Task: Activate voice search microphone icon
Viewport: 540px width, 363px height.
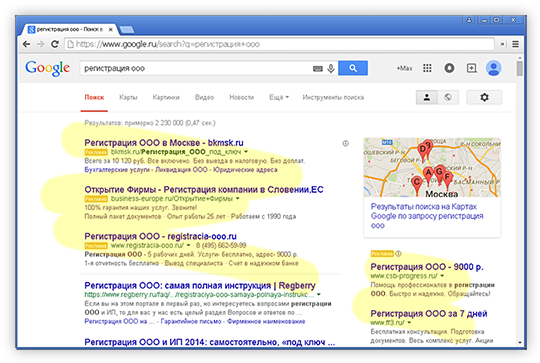Action: 331,68
